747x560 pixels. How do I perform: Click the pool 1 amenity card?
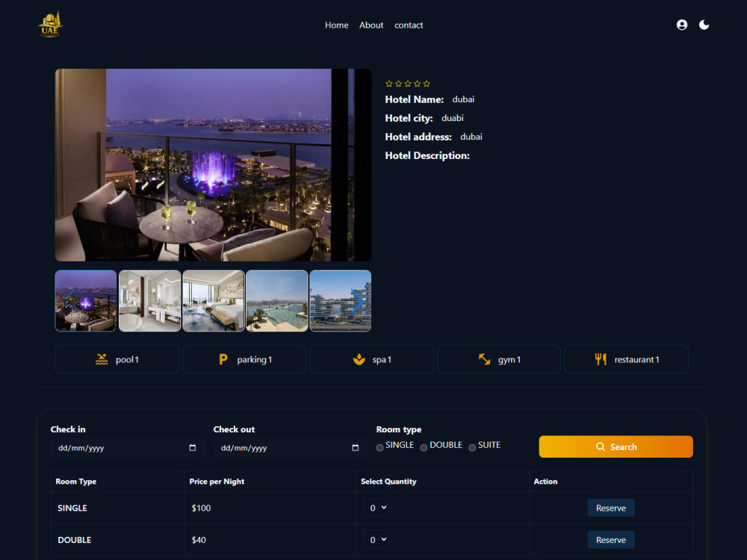117,360
